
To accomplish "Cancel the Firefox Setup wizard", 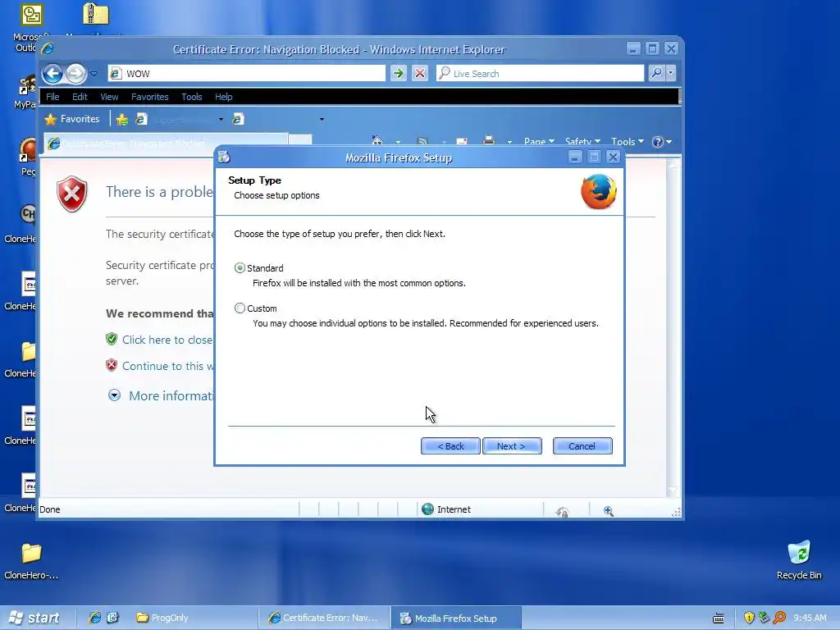I will click(582, 445).
